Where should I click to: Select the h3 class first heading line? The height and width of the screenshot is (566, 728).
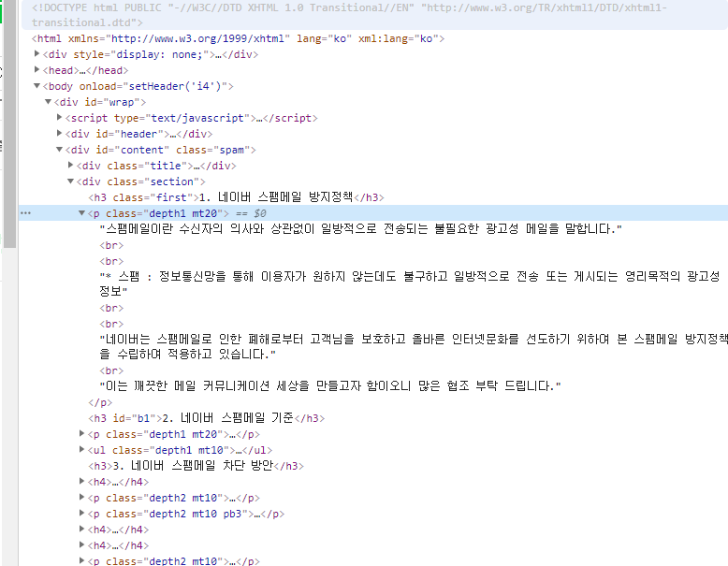[x=237, y=197]
